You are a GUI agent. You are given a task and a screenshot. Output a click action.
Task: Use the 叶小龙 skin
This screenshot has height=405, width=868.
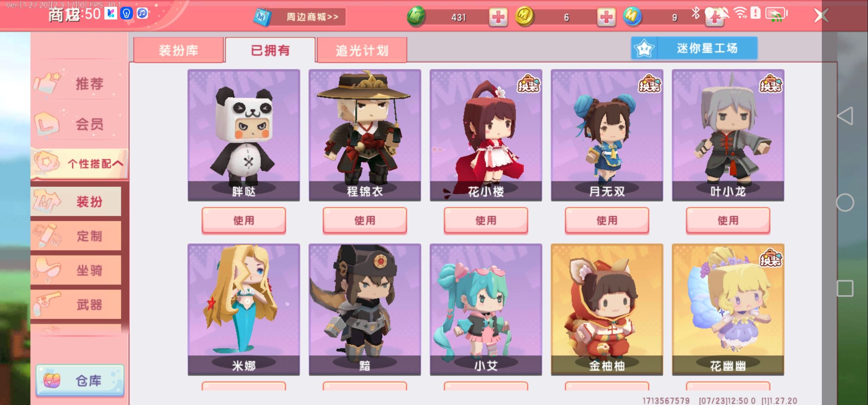[x=728, y=220]
